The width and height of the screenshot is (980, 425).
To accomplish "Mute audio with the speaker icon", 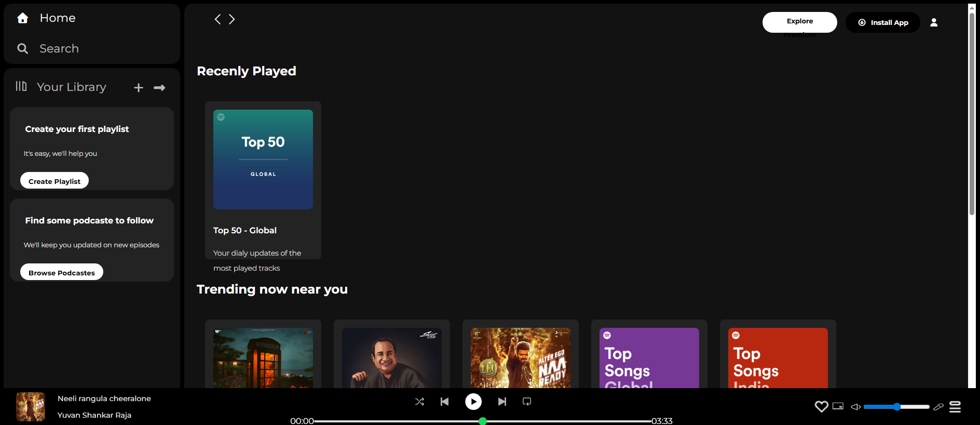I will coord(856,407).
